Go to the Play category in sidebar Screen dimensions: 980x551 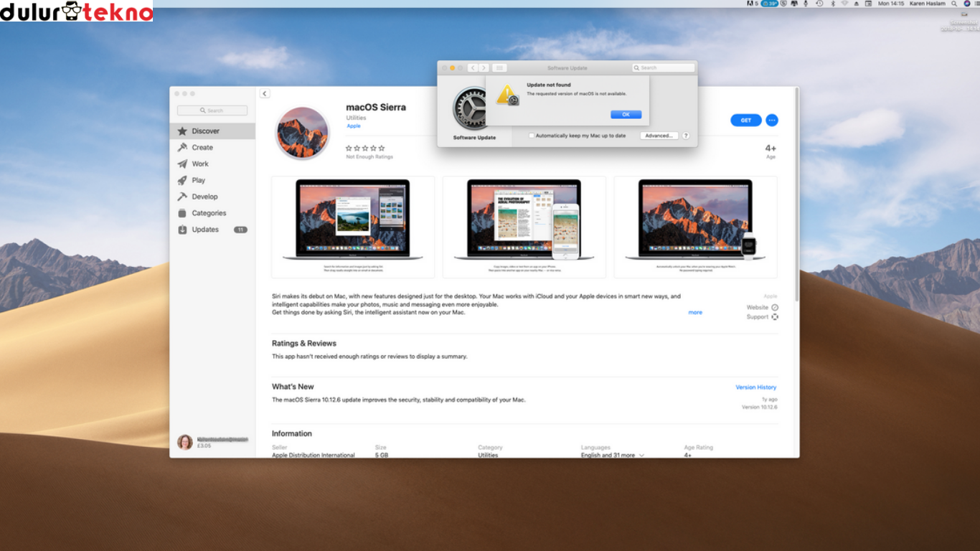(x=212, y=181)
